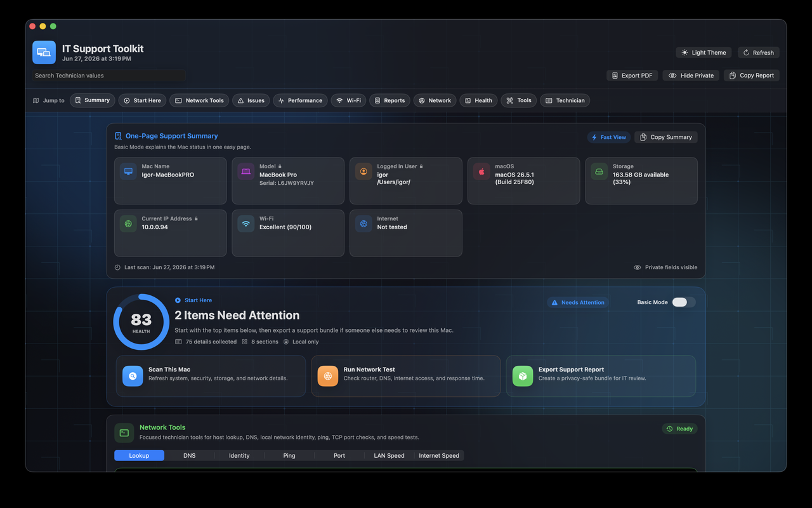The height and width of the screenshot is (508, 812).
Task: Click the Ready status badge
Action: pyautogui.click(x=680, y=429)
